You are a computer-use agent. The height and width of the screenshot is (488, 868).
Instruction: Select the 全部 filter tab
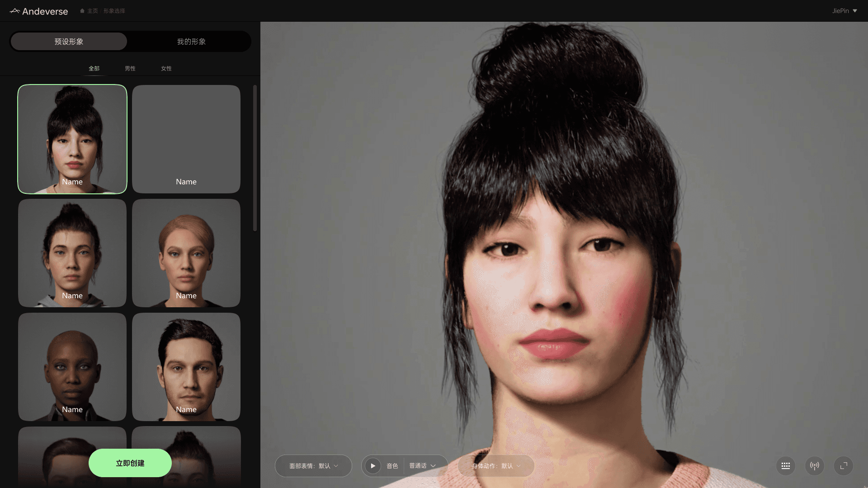tap(94, 68)
